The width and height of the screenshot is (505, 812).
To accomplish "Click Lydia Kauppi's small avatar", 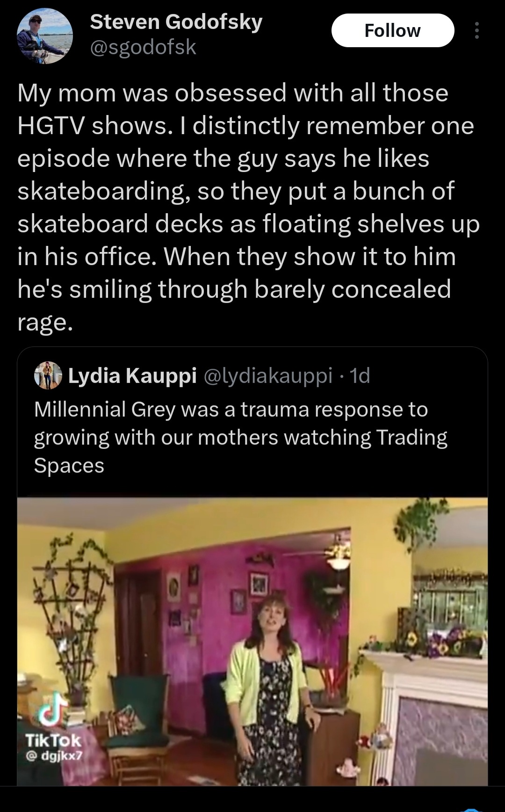I will tap(48, 375).
